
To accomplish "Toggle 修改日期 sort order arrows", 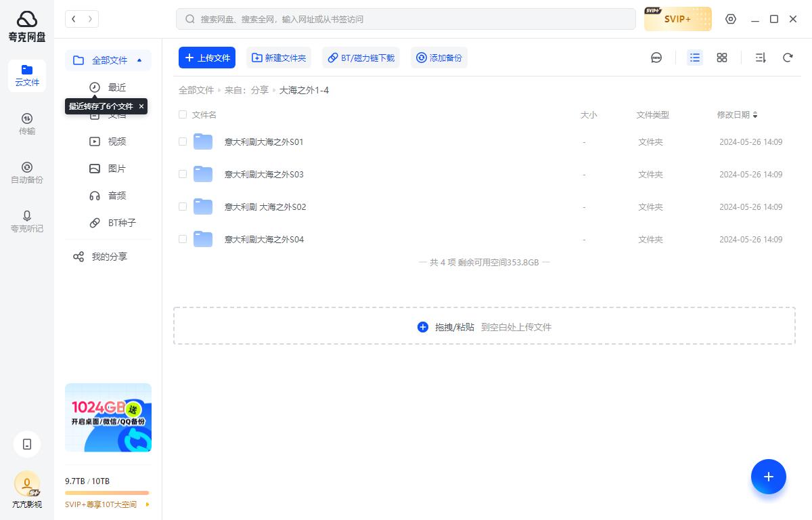I will click(x=754, y=114).
